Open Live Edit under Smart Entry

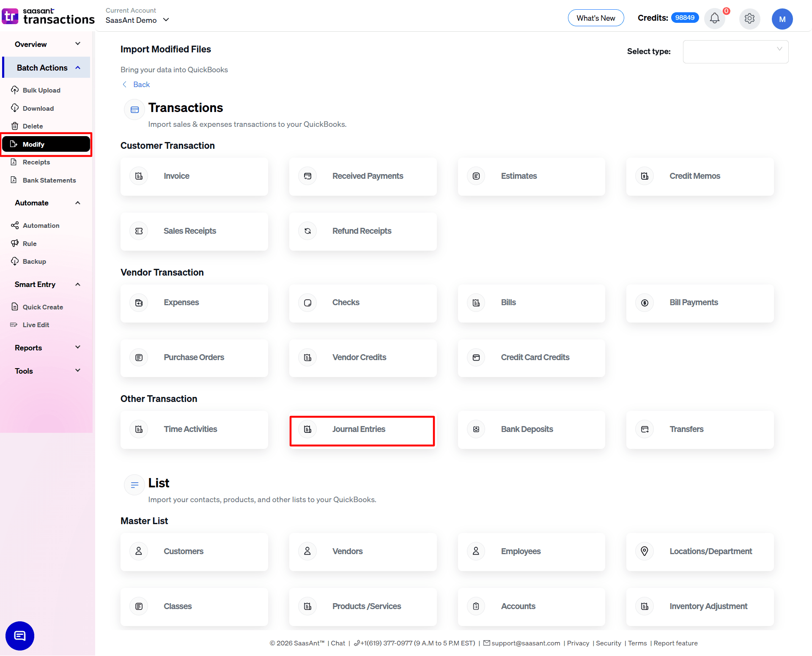click(35, 325)
